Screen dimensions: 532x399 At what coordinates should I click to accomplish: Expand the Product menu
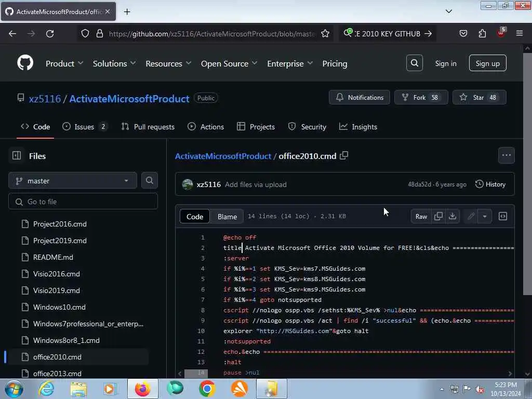[x=64, y=63]
